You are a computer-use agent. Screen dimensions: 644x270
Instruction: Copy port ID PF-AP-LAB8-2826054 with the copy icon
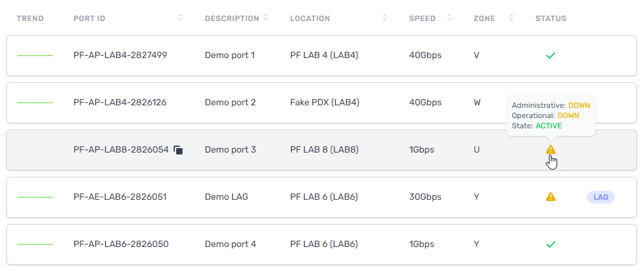point(178,150)
